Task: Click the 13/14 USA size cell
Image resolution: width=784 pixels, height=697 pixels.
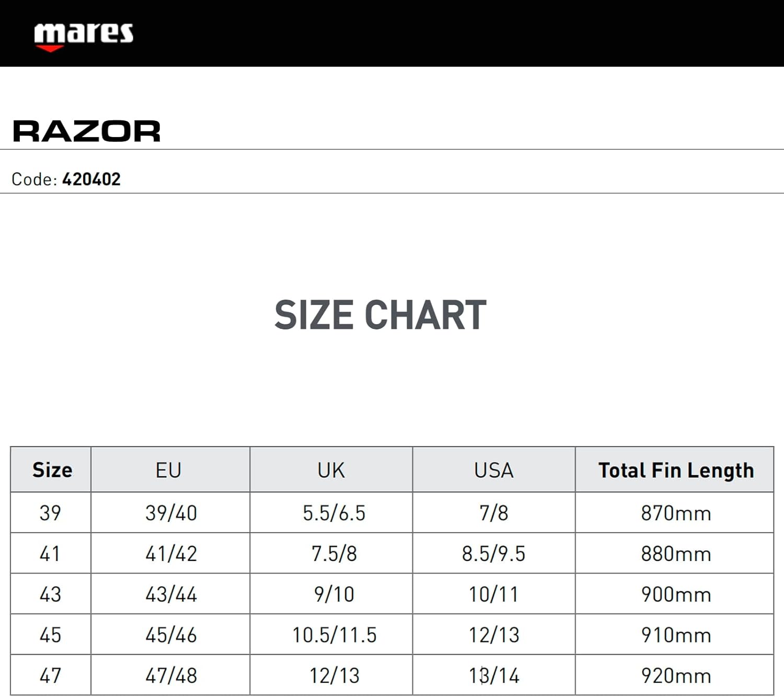Action: point(493,676)
